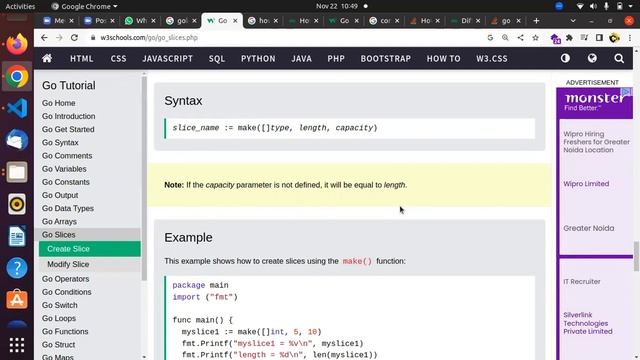Open the W3.CSS menu item
The width and height of the screenshot is (640, 360).
492,58
